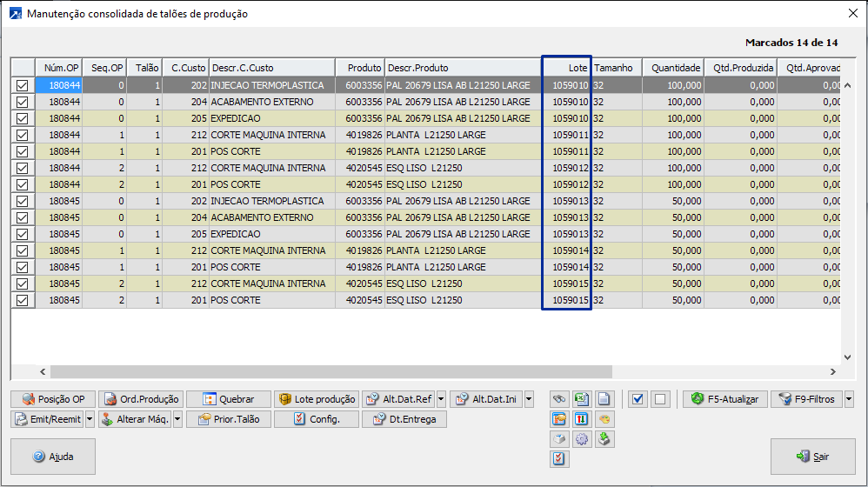This screenshot has height=487, width=868.
Task: Click the horizontal scrollbar right arrow
Action: pyautogui.click(x=831, y=371)
